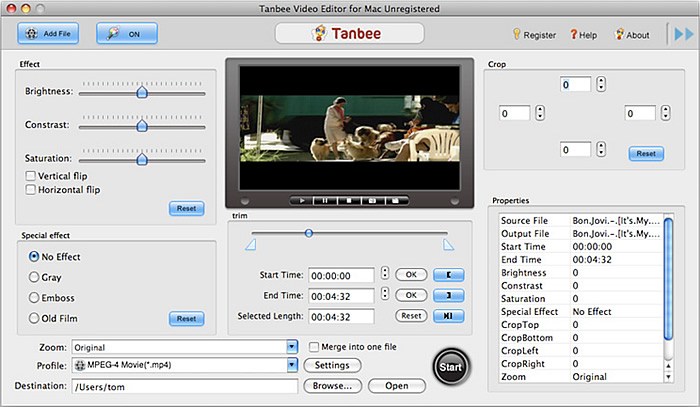Open the Profile dropdown
The image size is (700, 407).
click(292, 365)
